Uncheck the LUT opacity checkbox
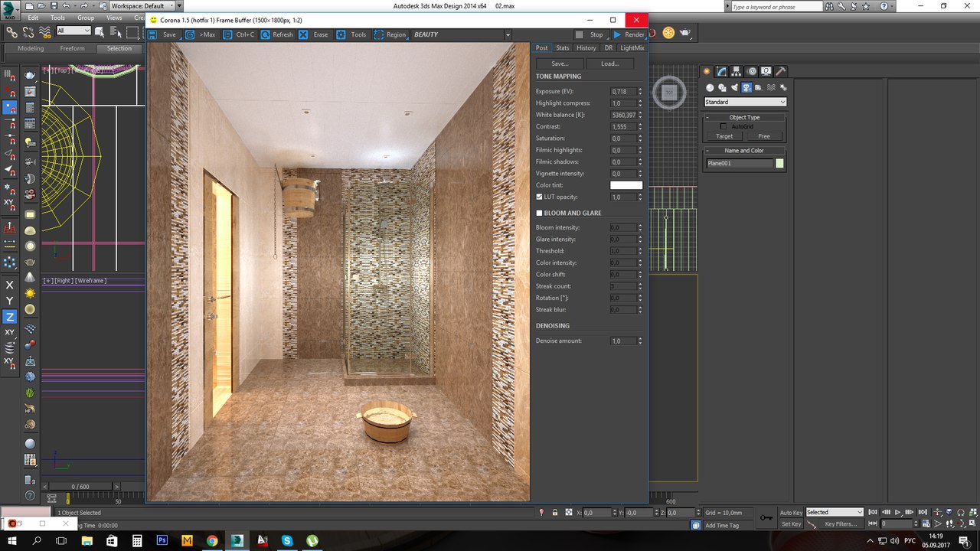 (539, 197)
